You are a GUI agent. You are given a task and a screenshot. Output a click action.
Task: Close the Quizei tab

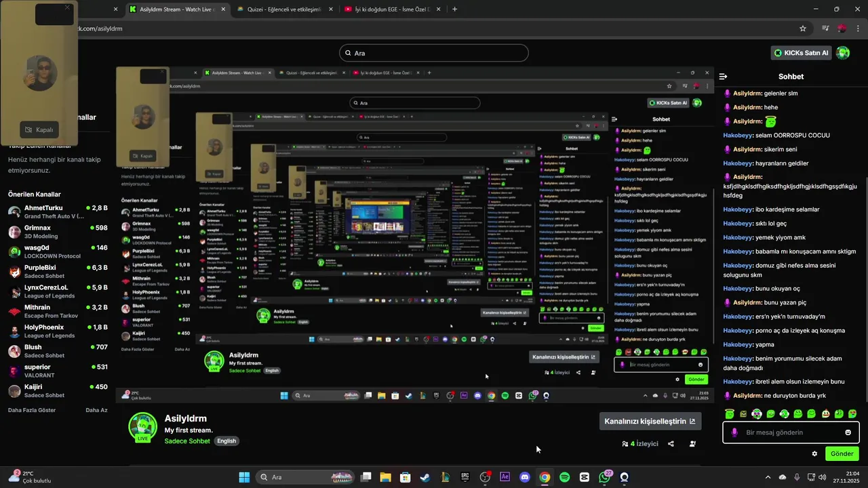[330, 9]
